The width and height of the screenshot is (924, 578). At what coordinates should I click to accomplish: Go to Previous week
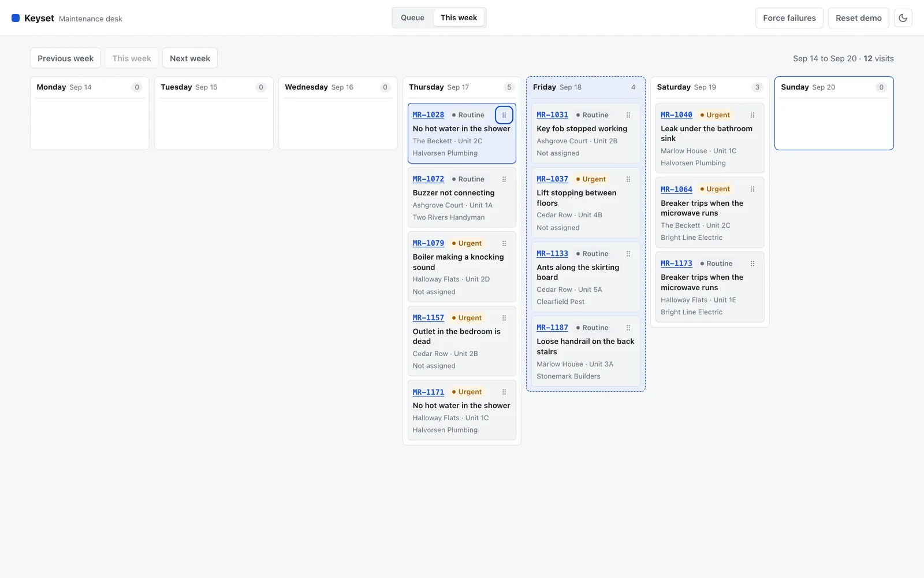(65, 58)
